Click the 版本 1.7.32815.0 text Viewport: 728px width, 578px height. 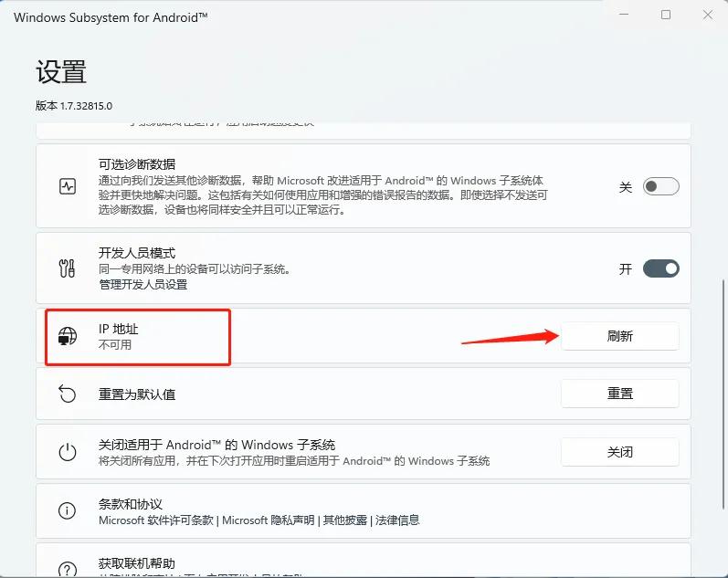coord(74,106)
